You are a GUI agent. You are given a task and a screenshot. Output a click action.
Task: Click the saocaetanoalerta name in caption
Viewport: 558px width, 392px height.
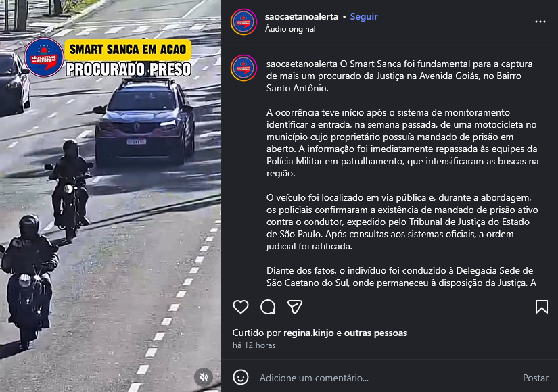[302, 64]
